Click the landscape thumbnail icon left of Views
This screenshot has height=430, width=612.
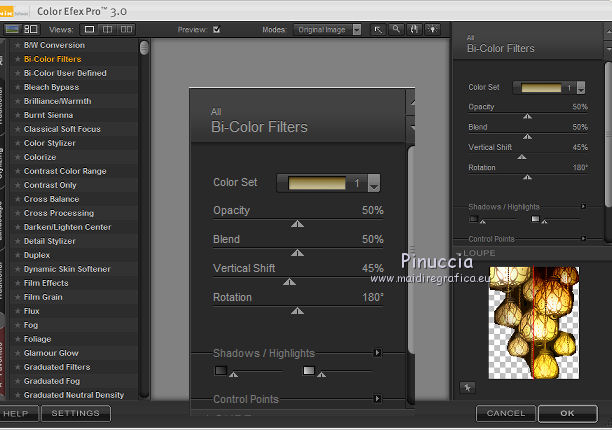click(x=12, y=29)
